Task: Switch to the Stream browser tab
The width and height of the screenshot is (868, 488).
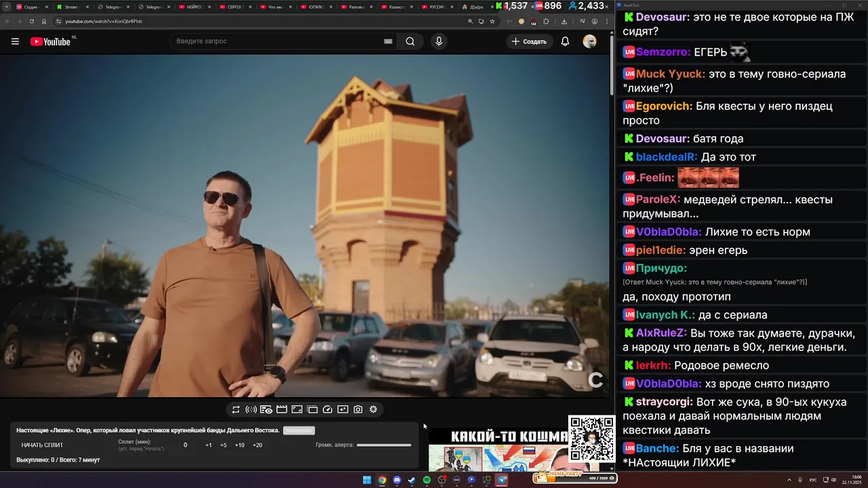Action: (72, 7)
